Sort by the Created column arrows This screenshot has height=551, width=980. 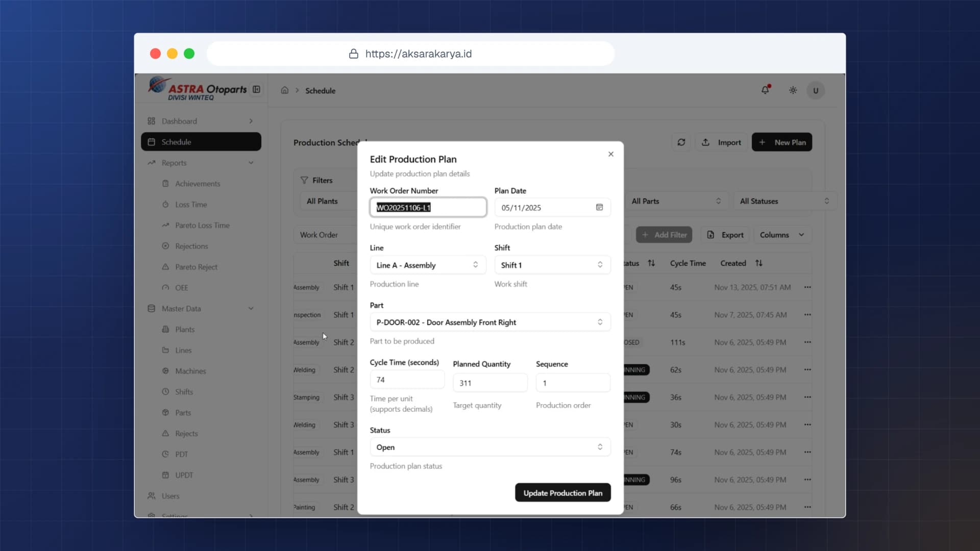759,263
